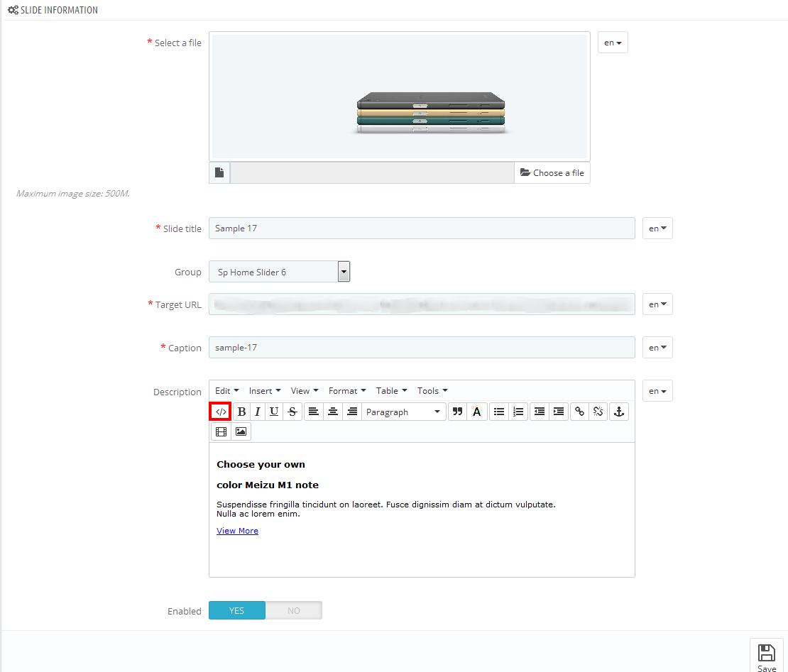Screen dimensions: 788x672
Task: Open the text color picker
Action: click(477, 412)
